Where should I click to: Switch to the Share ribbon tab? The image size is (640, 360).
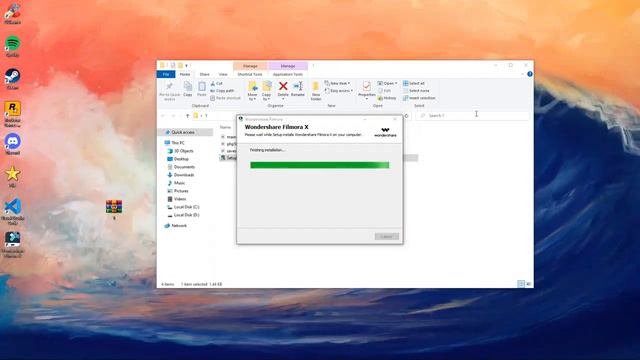pos(204,74)
